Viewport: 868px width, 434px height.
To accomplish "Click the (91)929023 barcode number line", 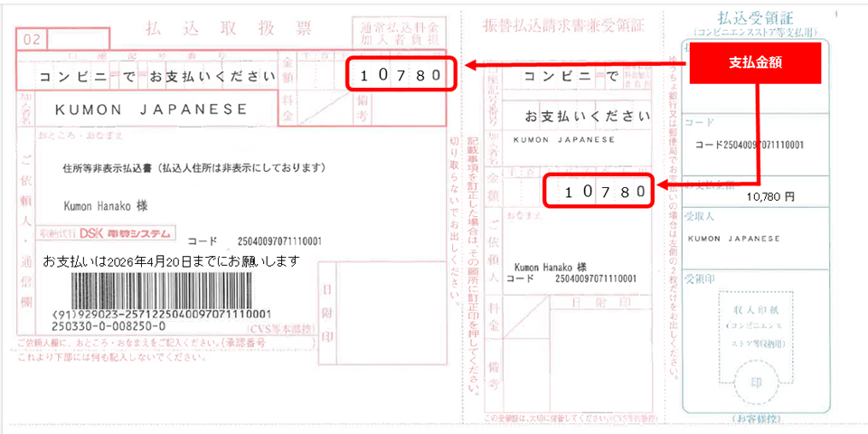I will click(163, 314).
